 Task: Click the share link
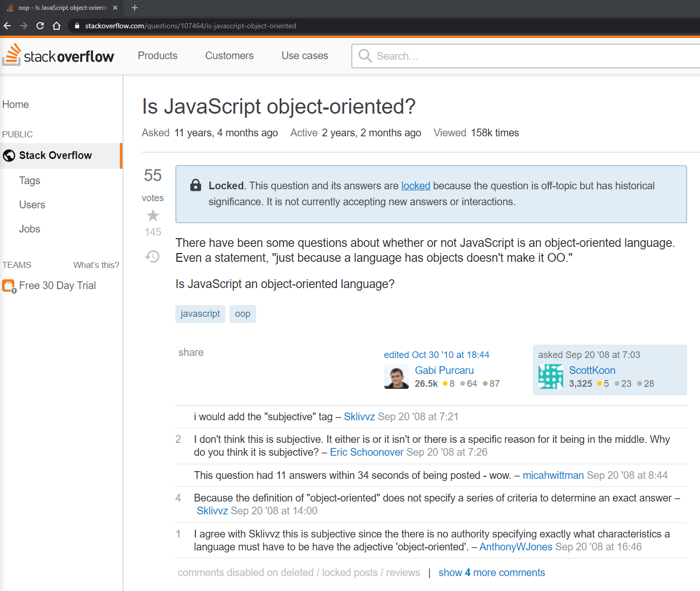pyautogui.click(x=191, y=352)
